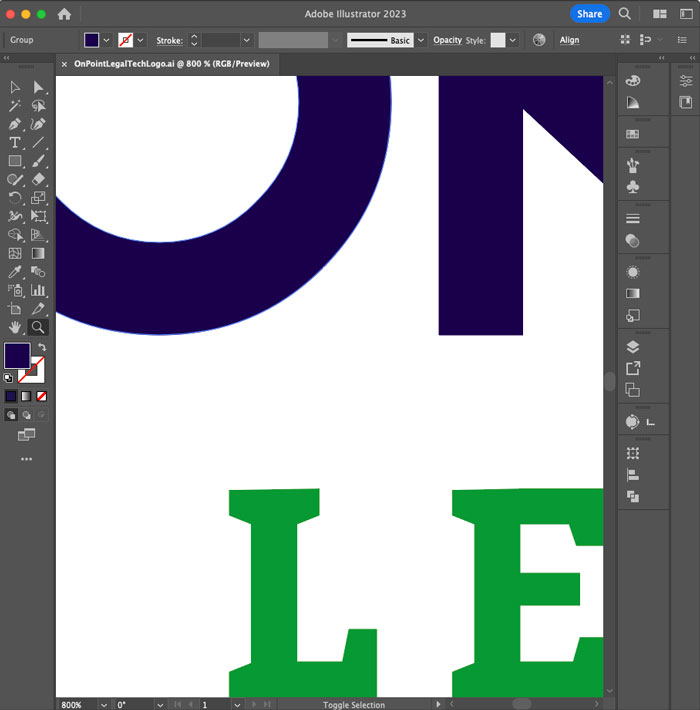Image resolution: width=700 pixels, height=710 pixels.
Task: Click the Home icon in title bar
Action: point(65,14)
